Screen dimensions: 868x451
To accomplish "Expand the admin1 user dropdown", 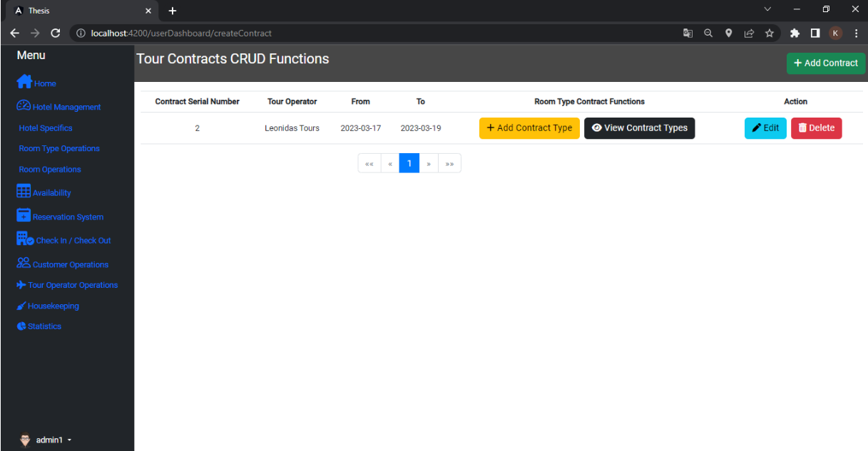I will pyautogui.click(x=54, y=440).
